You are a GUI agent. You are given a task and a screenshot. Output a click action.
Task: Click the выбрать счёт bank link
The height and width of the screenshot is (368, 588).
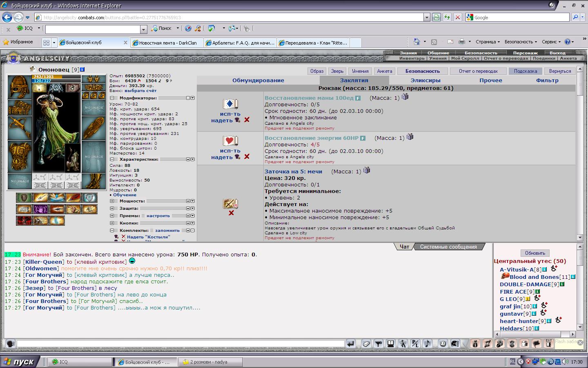pos(140,91)
